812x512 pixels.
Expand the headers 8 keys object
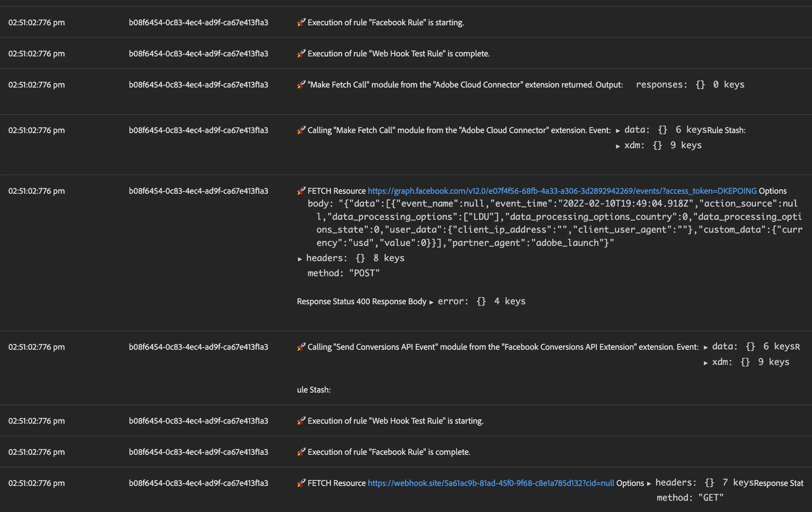tap(300, 259)
